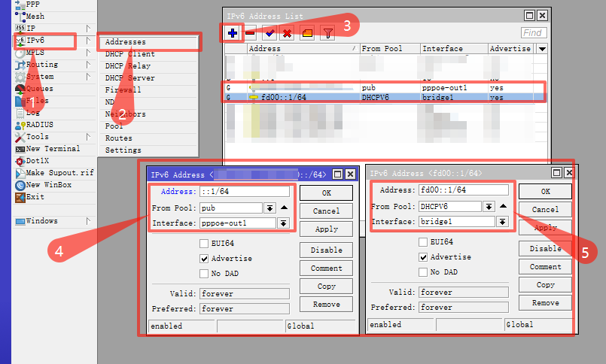Image resolution: width=606 pixels, height=364 pixels.
Task: Open column selector arrow in address list
Action: 542,49
